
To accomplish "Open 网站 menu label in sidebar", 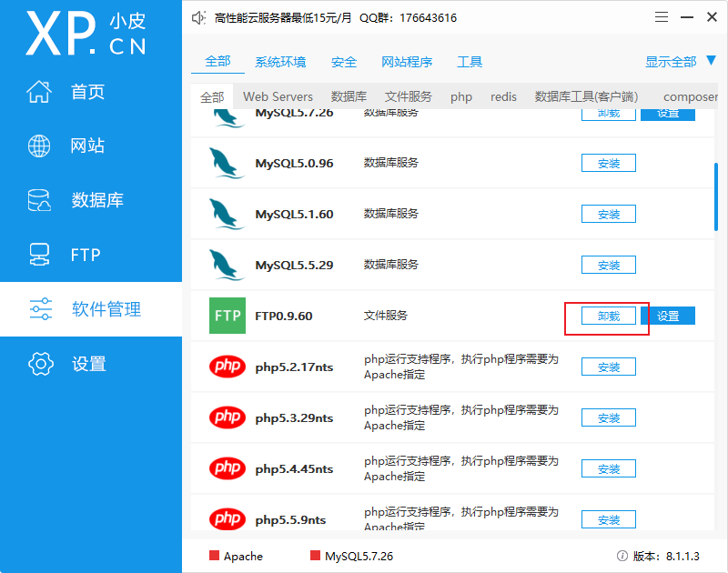I will tap(87, 146).
